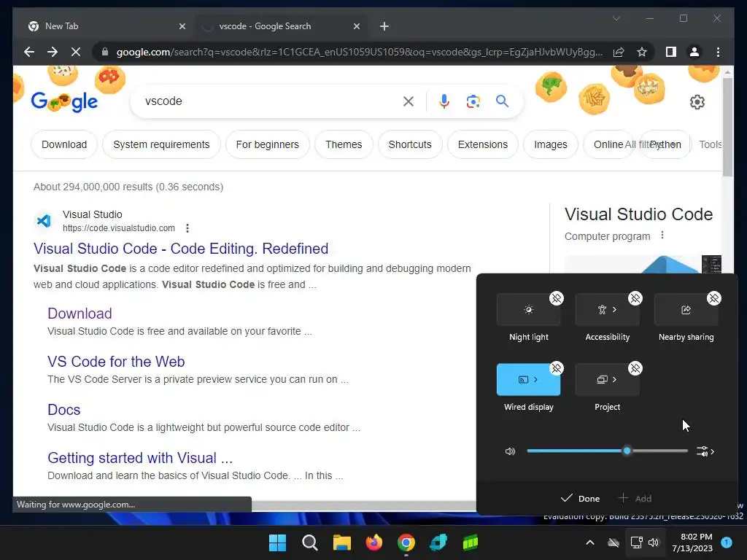
Task: Select the Shortcuts filter chip
Action: point(410,144)
